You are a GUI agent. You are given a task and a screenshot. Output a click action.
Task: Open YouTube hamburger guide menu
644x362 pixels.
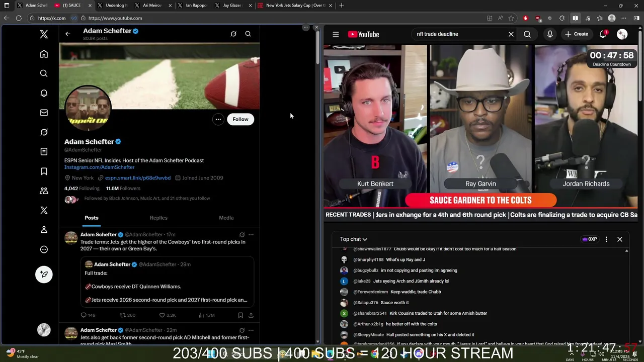coord(336,34)
